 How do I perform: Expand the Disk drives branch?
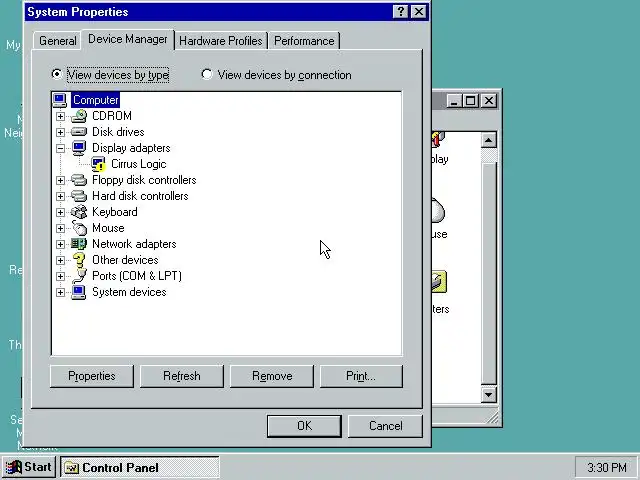pyautogui.click(x=60, y=132)
